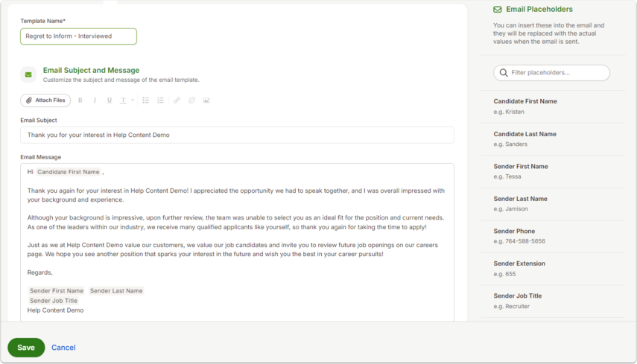
Task: Open the text style dropdown arrow
Action: [133, 100]
